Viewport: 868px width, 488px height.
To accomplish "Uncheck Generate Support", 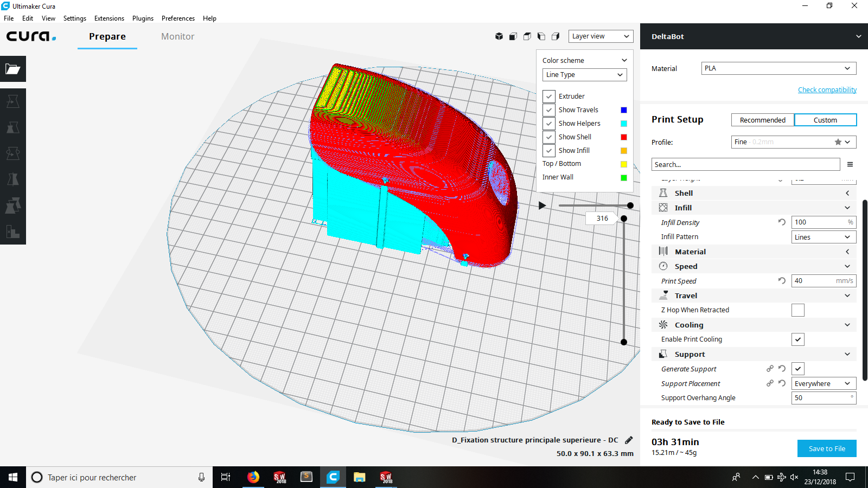I will 798,369.
